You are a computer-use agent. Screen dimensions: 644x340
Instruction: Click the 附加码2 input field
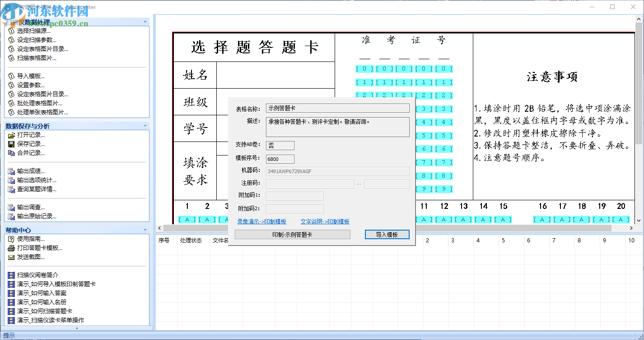295,209
